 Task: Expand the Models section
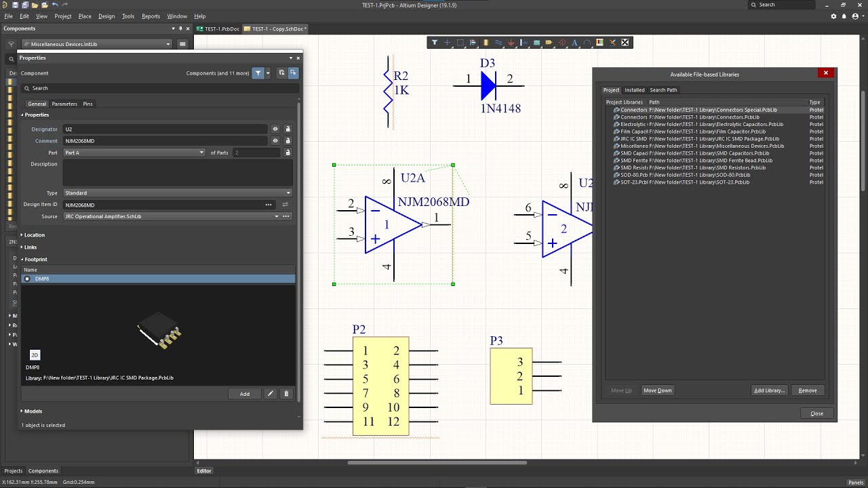31,411
